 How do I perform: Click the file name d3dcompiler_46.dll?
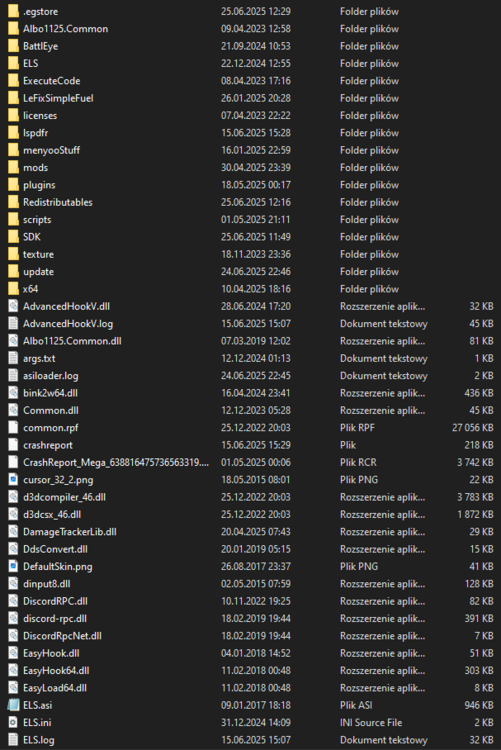click(x=65, y=497)
